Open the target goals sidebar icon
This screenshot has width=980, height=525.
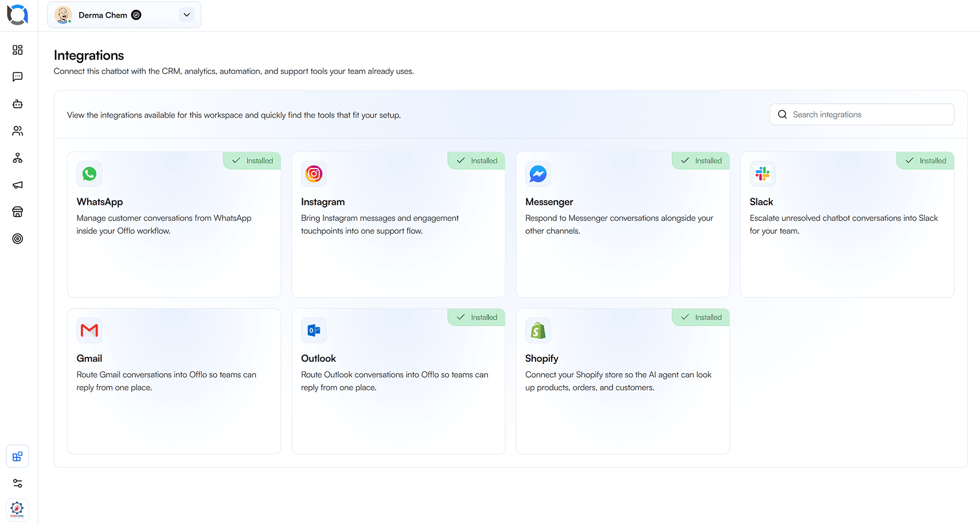pyautogui.click(x=18, y=238)
